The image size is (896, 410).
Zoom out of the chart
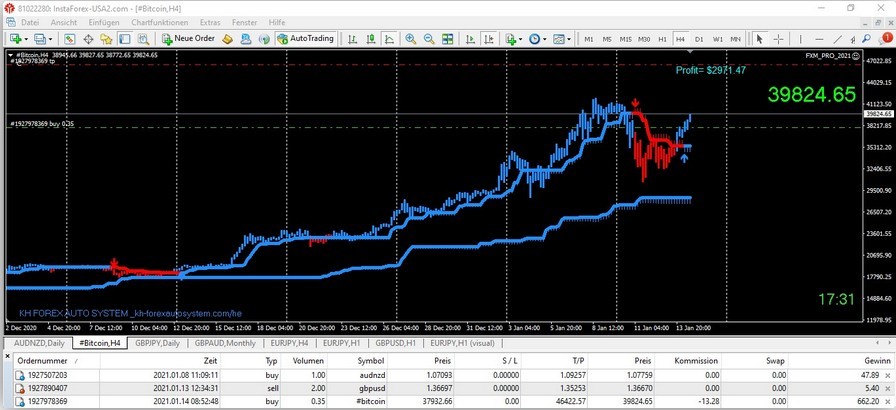coord(429,39)
